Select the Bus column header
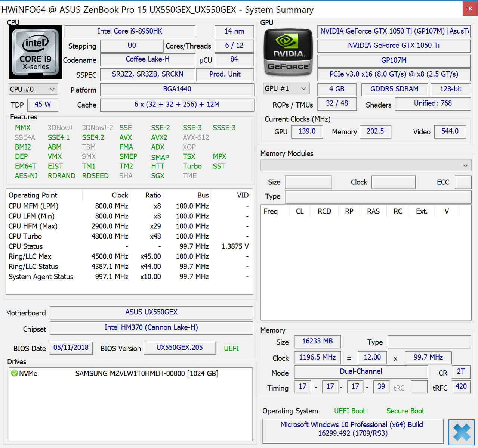Viewport: 478px width, 448px height. (x=187, y=195)
